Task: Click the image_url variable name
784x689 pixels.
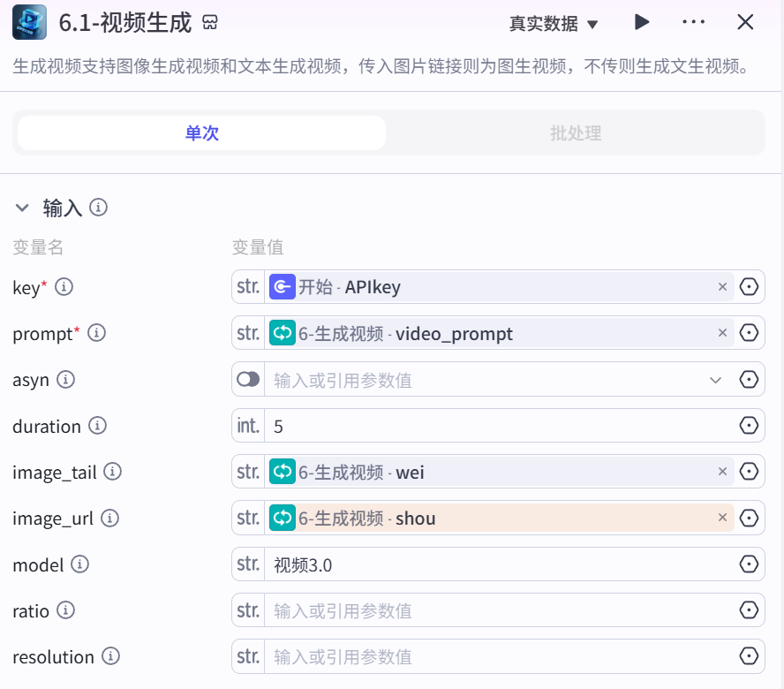Action: coord(53,519)
